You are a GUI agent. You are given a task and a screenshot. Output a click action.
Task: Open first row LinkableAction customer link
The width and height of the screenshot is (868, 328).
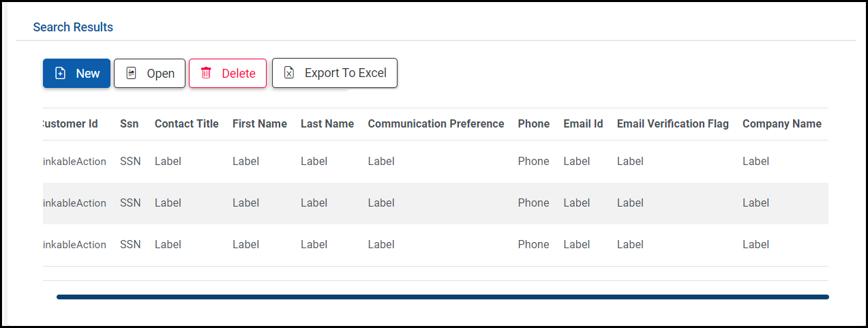pos(75,162)
